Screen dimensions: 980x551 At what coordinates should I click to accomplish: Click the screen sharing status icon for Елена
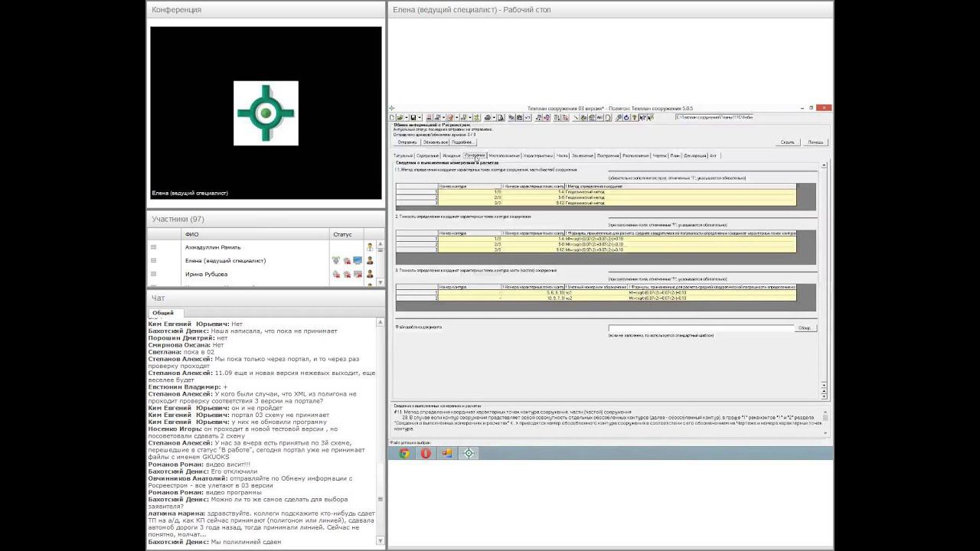358,260
